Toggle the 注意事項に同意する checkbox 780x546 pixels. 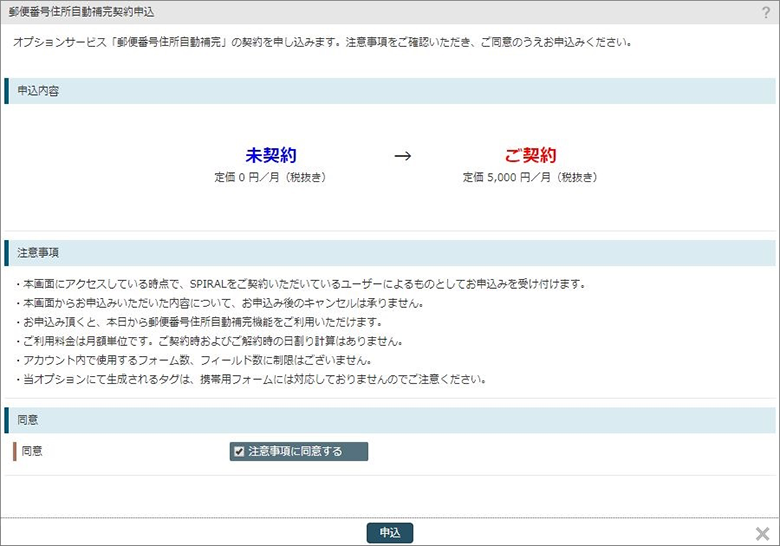(239, 452)
